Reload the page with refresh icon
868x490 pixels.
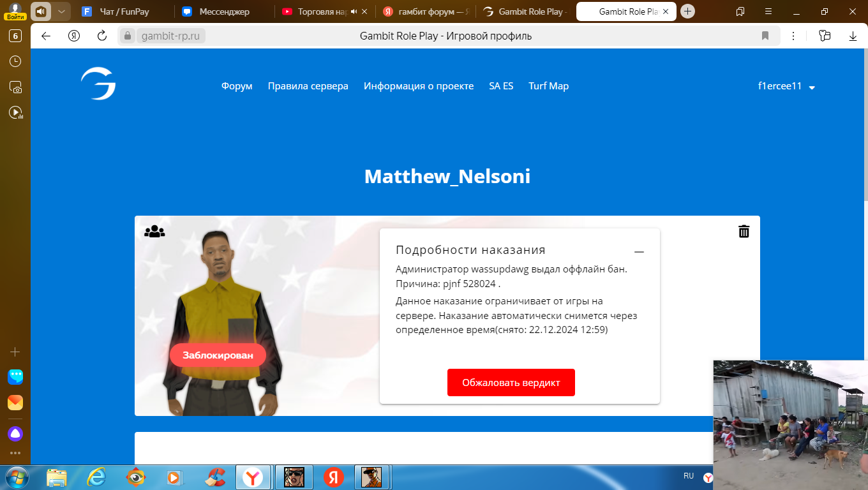(x=102, y=36)
